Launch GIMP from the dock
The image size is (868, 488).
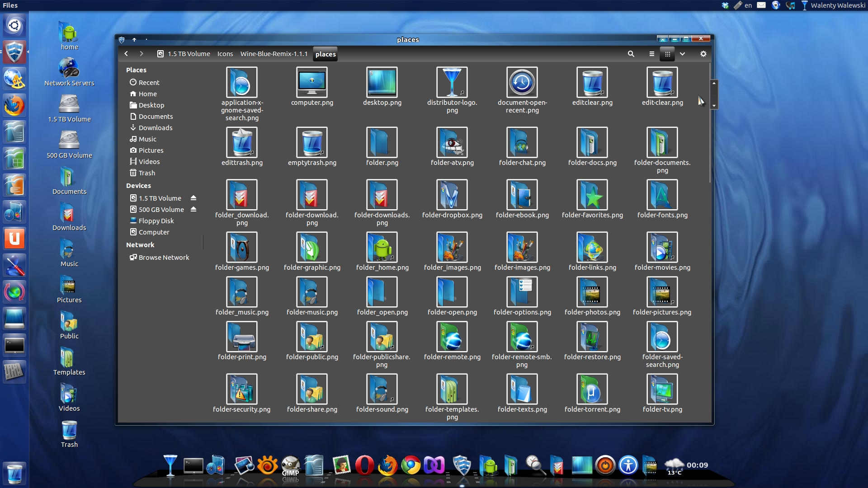click(290, 465)
